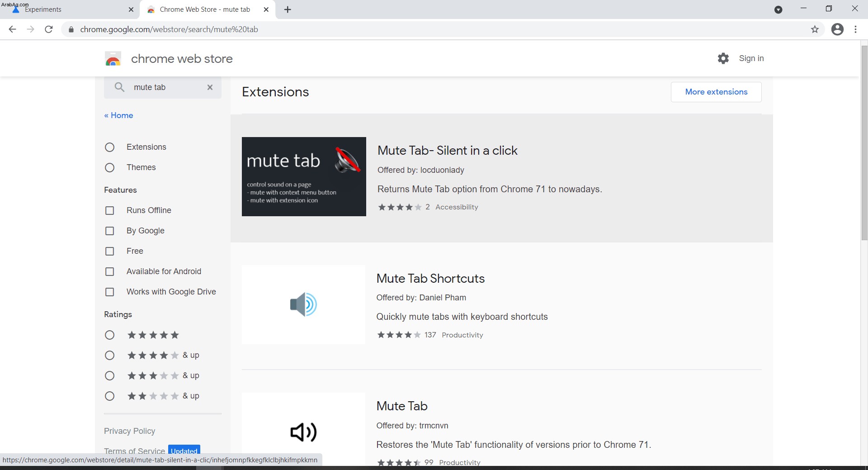Go to the Home link

coord(118,115)
